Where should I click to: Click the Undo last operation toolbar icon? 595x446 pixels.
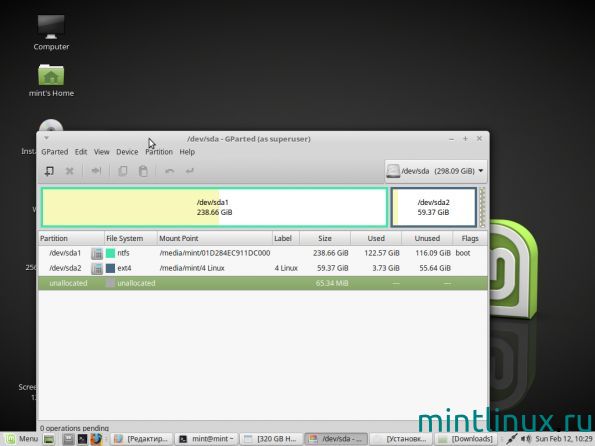170,171
